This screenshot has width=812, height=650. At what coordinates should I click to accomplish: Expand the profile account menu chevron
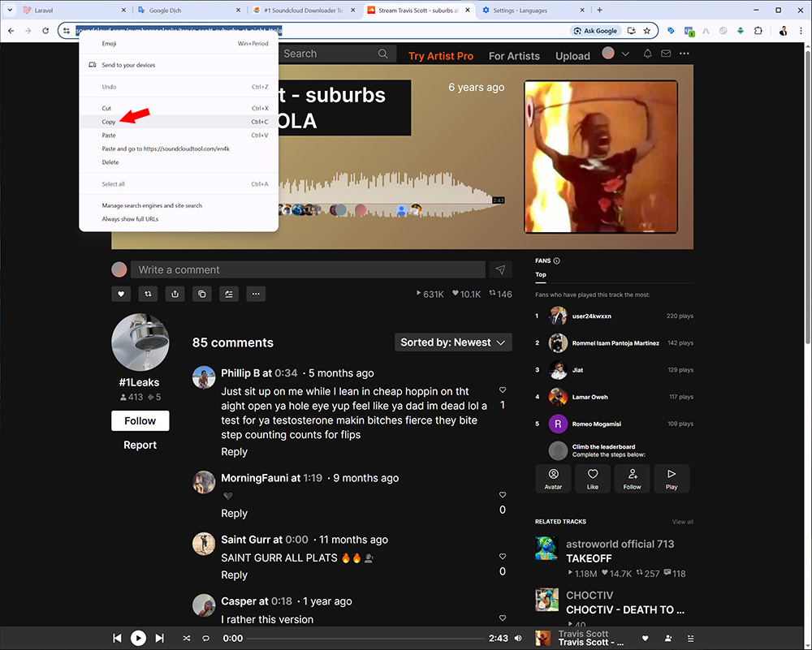pos(626,55)
